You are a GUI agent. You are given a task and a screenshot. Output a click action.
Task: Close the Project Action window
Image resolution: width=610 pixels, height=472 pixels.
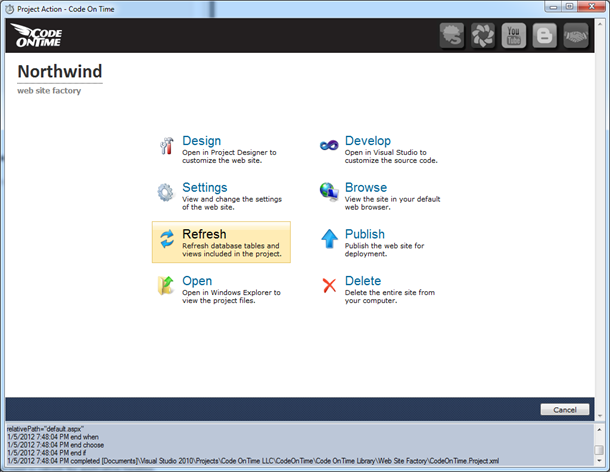click(x=592, y=7)
